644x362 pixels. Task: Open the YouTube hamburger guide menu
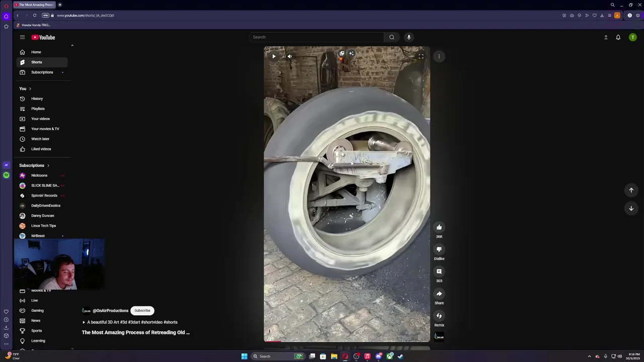click(22, 37)
